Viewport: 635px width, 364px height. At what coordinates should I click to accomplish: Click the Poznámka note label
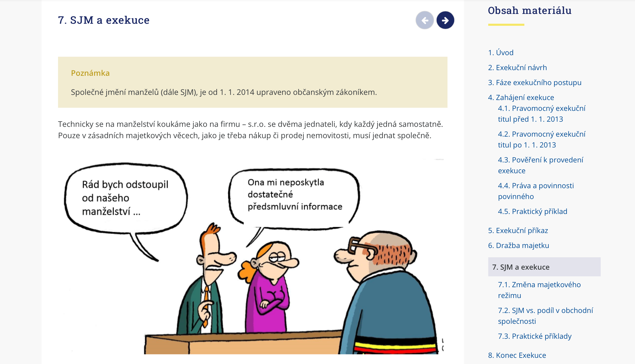point(90,73)
